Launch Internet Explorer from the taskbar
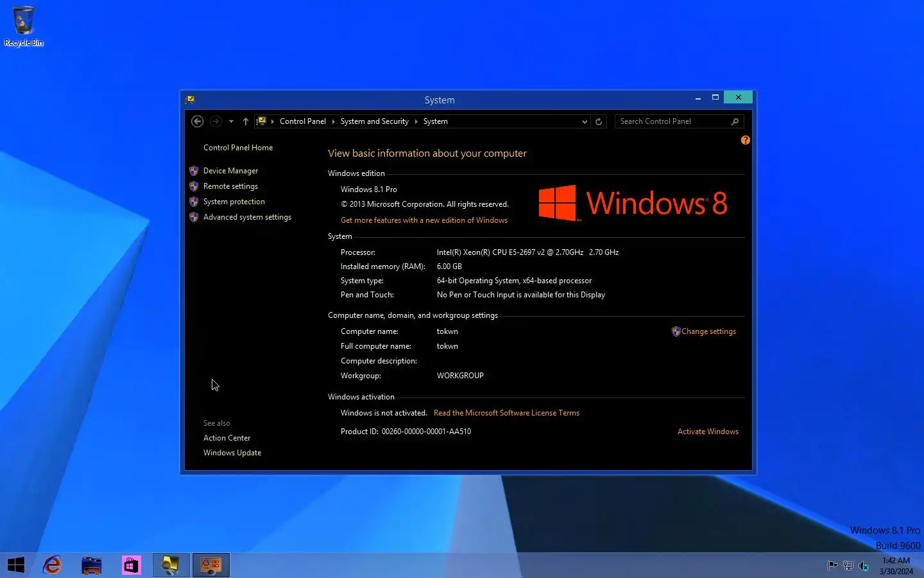The width and height of the screenshot is (924, 578). coord(53,565)
